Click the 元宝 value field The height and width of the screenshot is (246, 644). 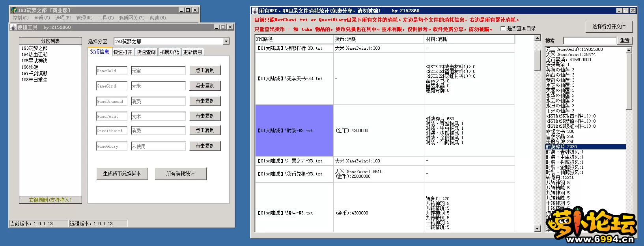click(158, 71)
